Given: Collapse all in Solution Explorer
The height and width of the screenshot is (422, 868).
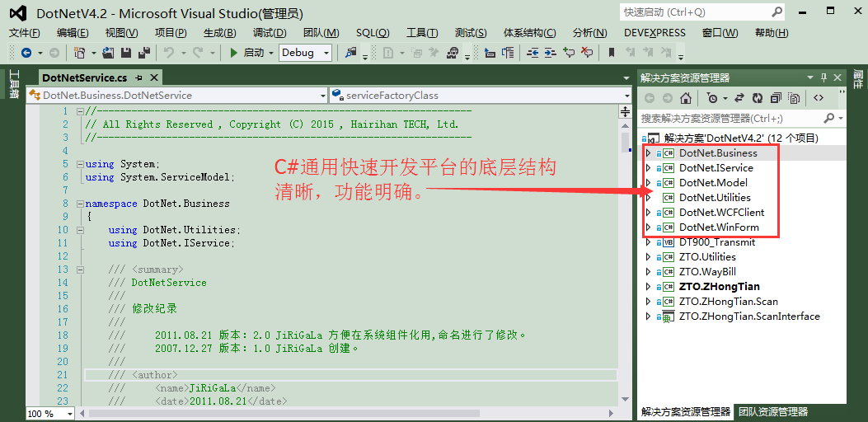Looking at the screenshot, I should (x=776, y=98).
